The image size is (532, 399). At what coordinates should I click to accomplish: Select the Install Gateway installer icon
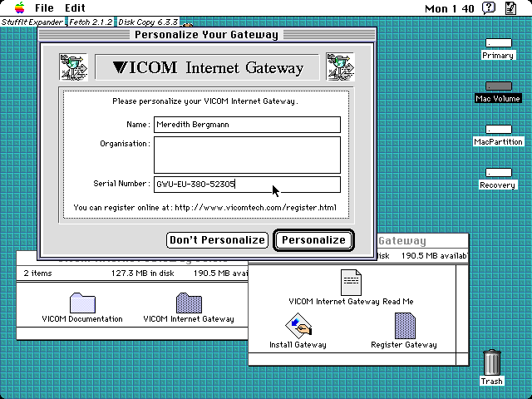(x=298, y=326)
